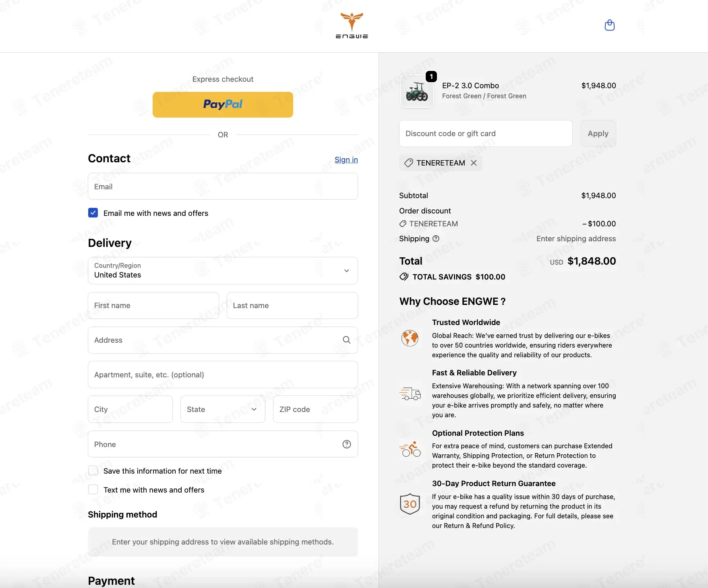This screenshot has width=708, height=588.
Task: Click the Phone field help icon
Action: tap(347, 444)
